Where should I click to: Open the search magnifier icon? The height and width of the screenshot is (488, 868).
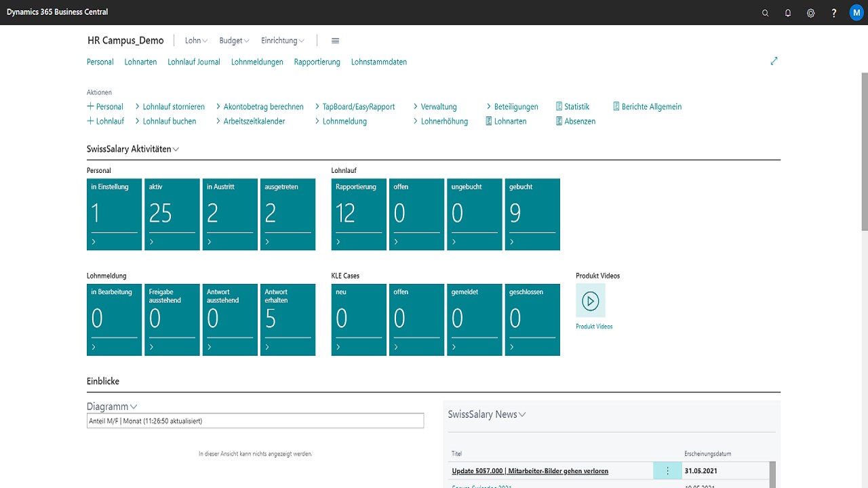(766, 13)
